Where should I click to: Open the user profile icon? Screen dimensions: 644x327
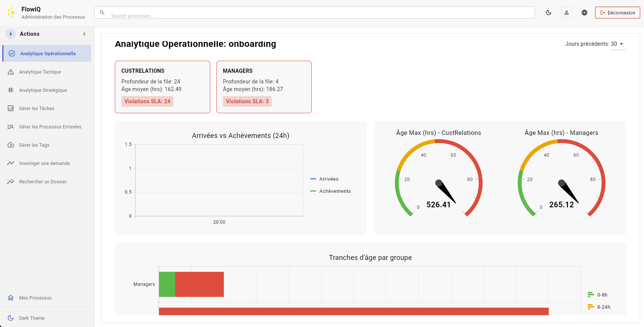[567, 13]
